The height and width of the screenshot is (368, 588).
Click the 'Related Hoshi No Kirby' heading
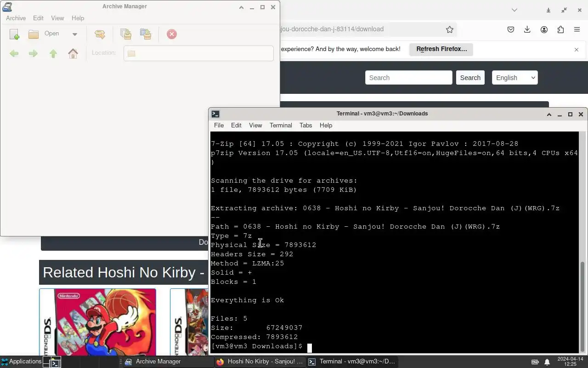(123, 272)
